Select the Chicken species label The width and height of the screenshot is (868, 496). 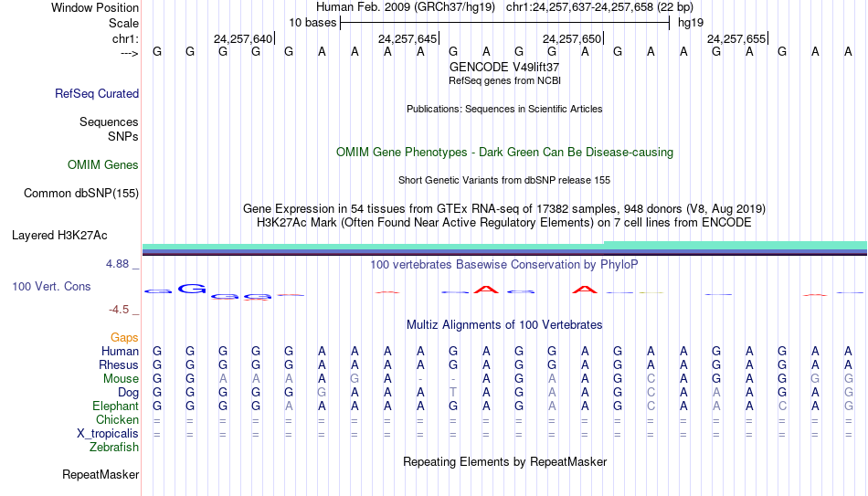click(117, 419)
